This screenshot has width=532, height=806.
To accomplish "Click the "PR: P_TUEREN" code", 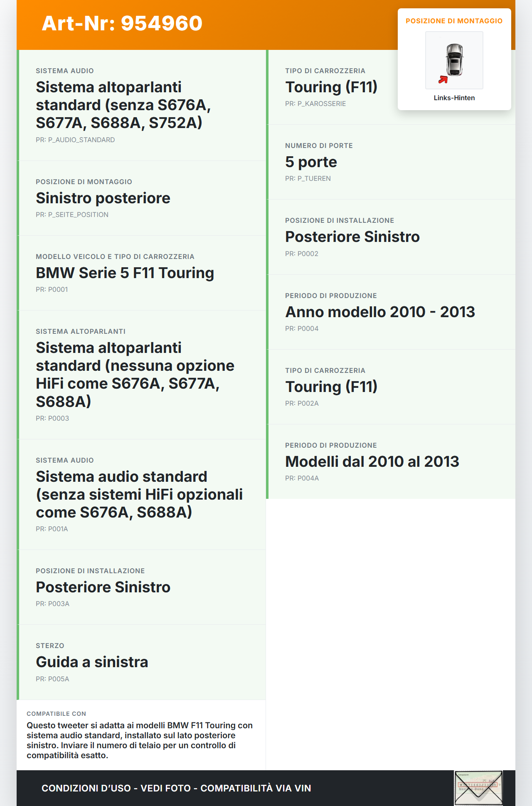I will point(308,179).
